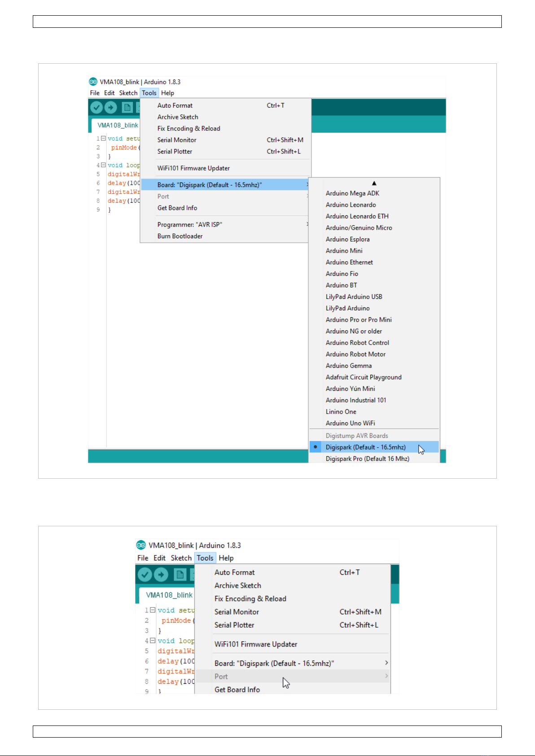Click Verify checkmark icon in board-list screenshot
Screen dimensions: 535x756
click(96, 108)
